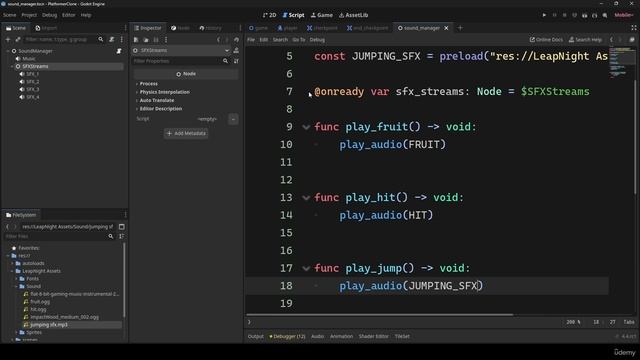Fold the play_fruit function
The height and width of the screenshot is (360, 640).
click(x=306, y=127)
